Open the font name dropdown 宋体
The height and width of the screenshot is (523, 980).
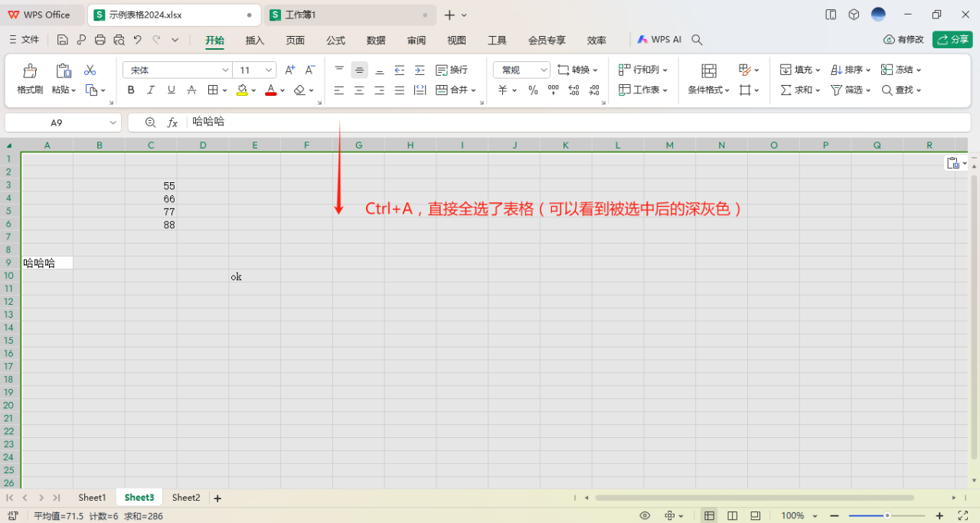point(177,70)
